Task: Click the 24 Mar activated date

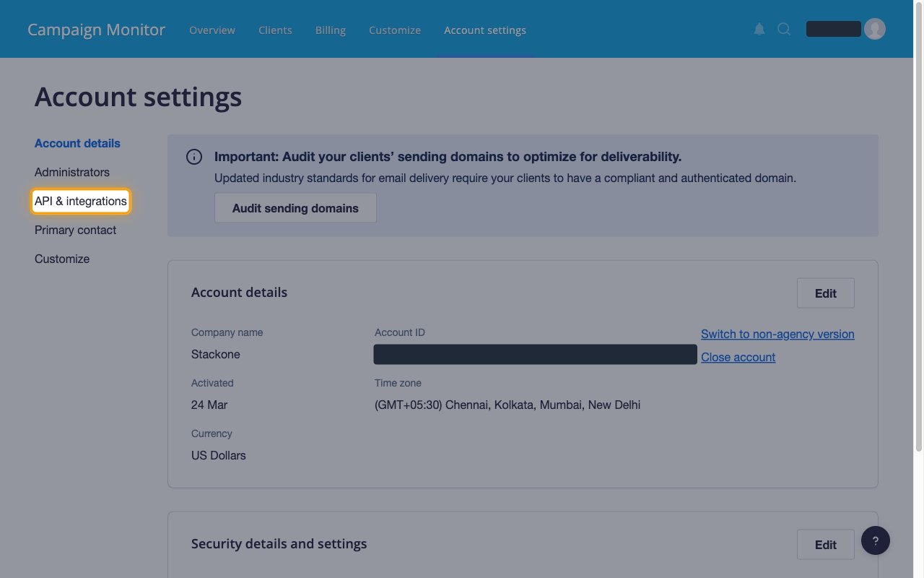Action: [209, 405]
